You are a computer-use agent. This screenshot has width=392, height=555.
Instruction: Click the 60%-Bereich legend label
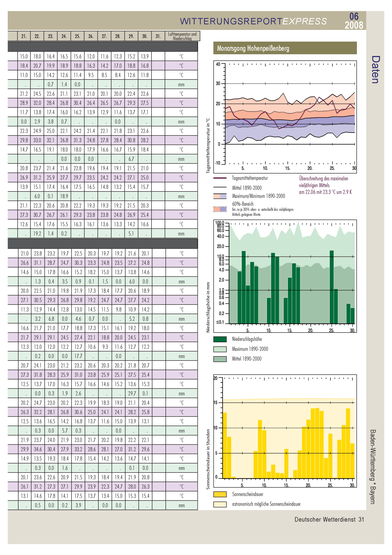pos(243,204)
